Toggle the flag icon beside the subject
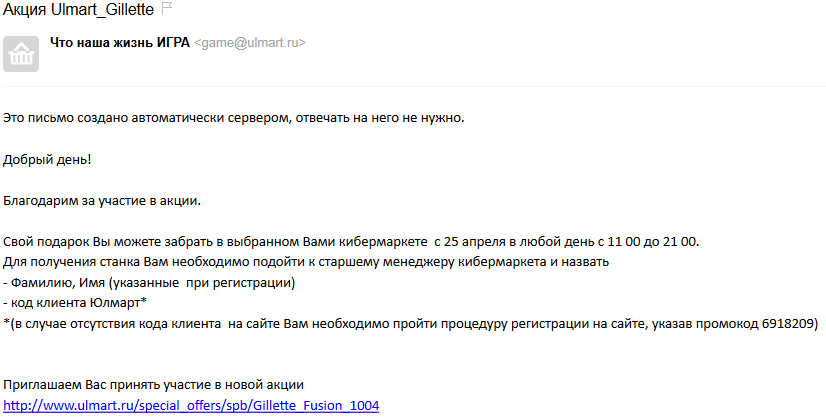 [x=166, y=8]
